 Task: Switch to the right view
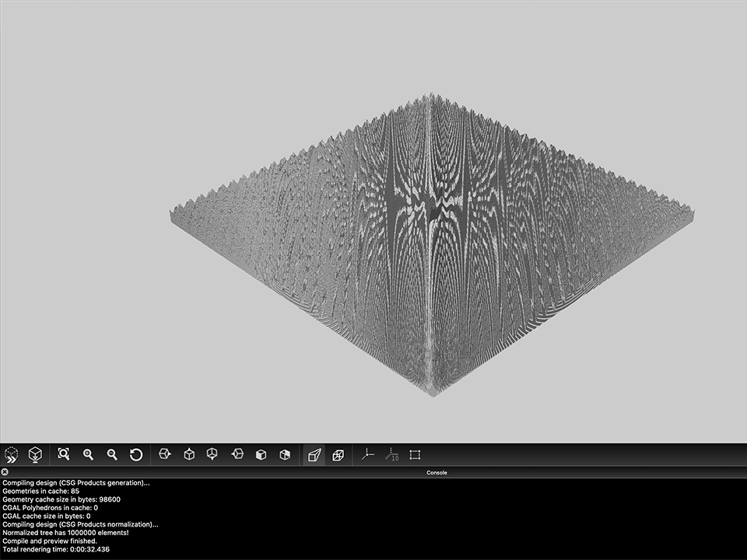(166, 453)
